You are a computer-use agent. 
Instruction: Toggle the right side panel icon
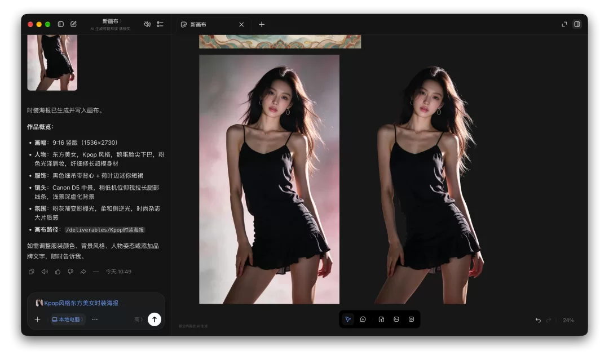(577, 24)
